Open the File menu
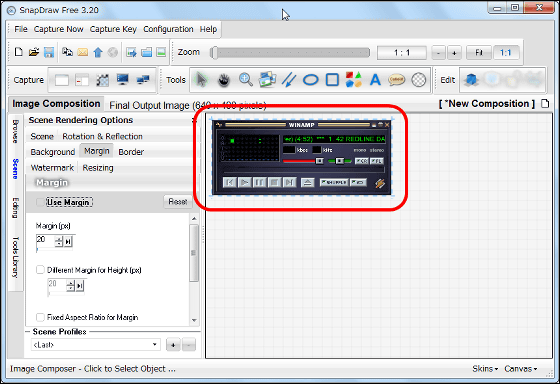Viewport: 560px width, 384px height. pyautogui.click(x=21, y=29)
